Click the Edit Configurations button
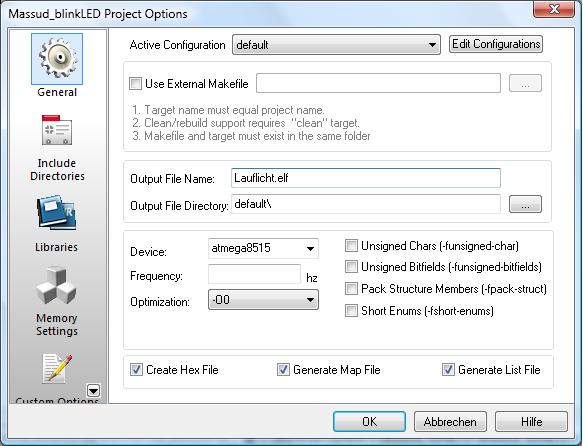The width and height of the screenshot is (583, 446). [496, 44]
